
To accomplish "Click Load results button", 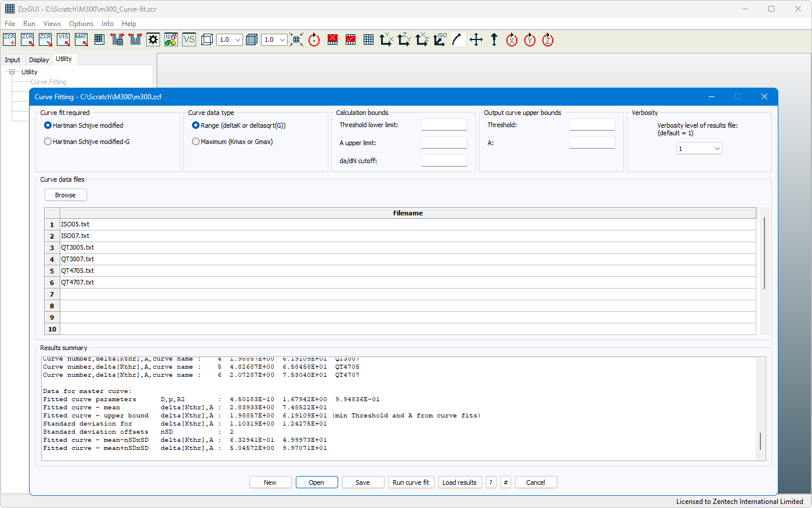I will pyautogui.click(x=459, y=482).
